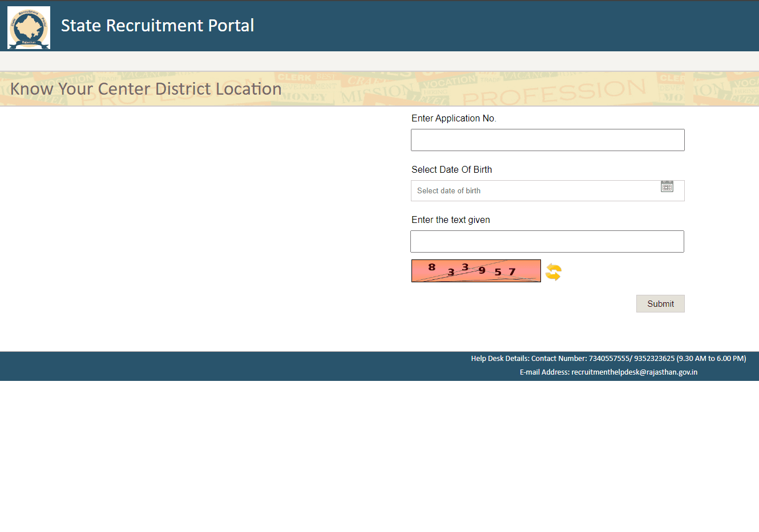Image resolution: width=759 pixels, height=532 pixels.
Task: Refresh the captcha with the yellow arrows icon
Action: click(x=553, y=272)
